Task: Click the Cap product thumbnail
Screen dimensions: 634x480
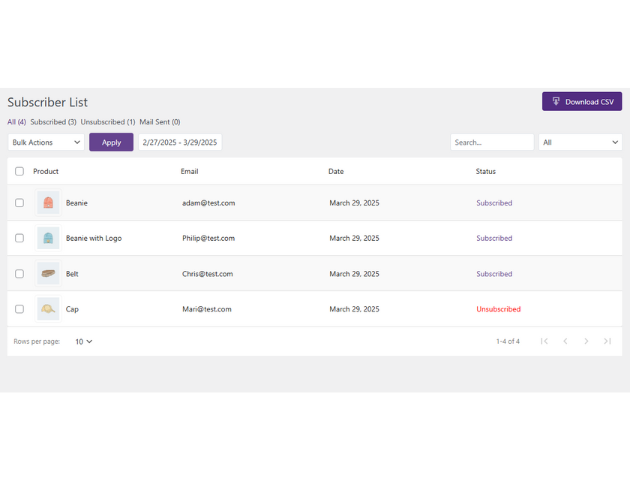Action: click(48, 309)
